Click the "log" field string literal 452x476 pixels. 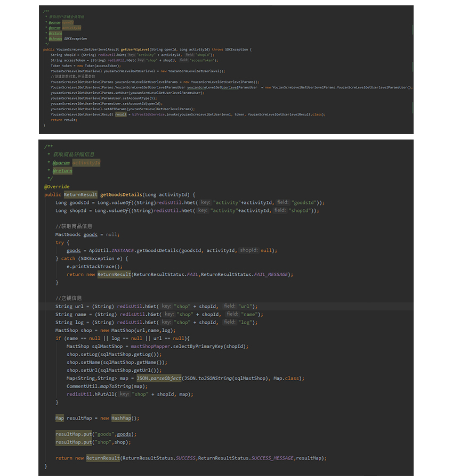point(247,323)
